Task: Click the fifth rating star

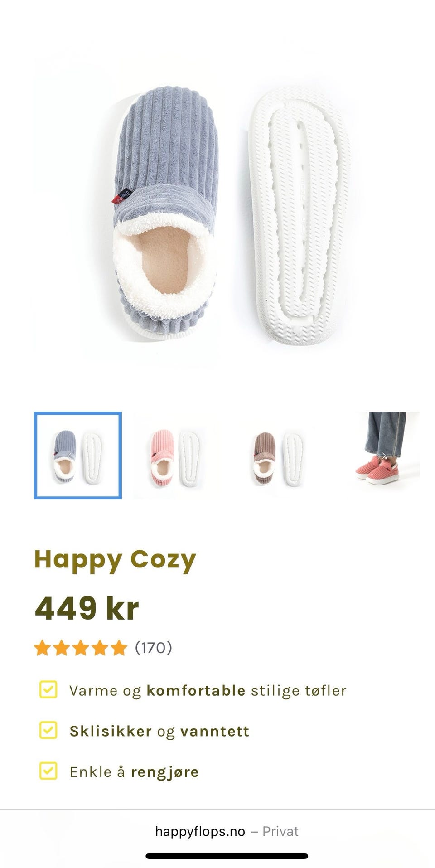Action: 119,648
